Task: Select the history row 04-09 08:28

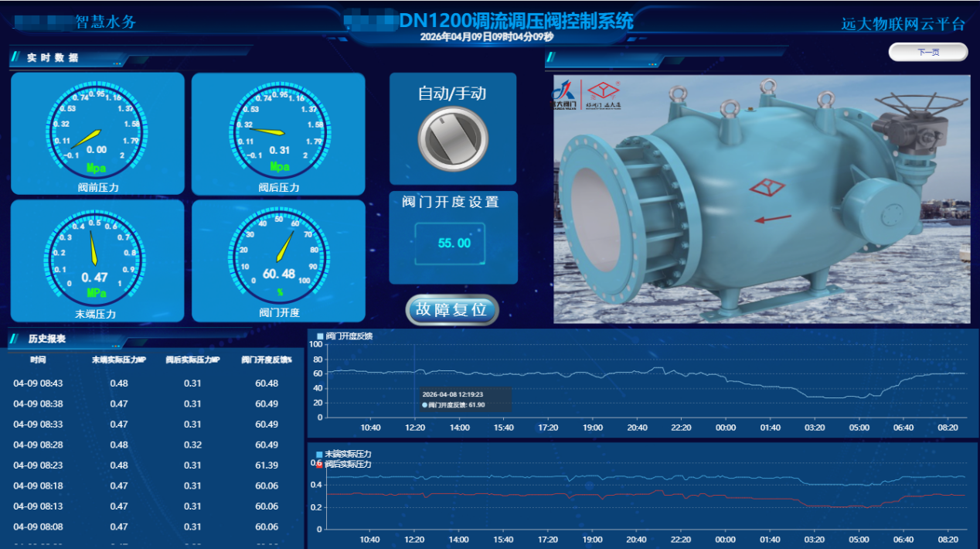Action: tap(152, 445)
